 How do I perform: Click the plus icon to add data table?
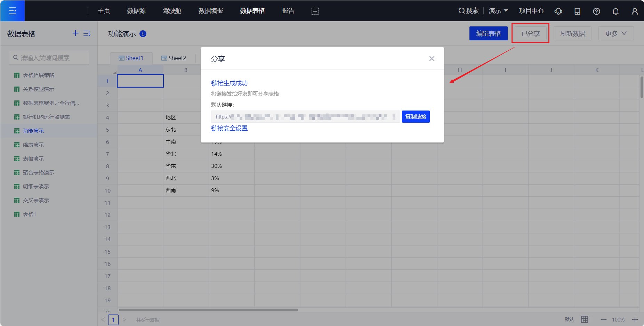(x=75, y=33)
